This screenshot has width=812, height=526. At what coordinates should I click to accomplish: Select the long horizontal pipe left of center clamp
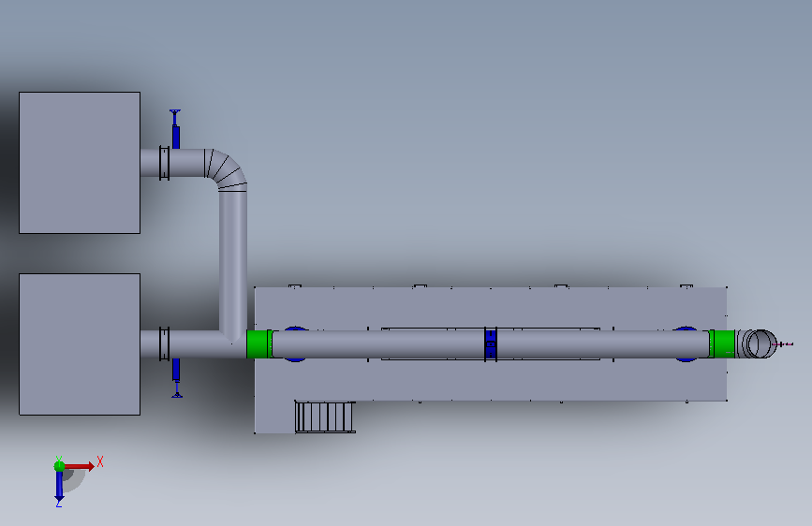tap(378, 344)
